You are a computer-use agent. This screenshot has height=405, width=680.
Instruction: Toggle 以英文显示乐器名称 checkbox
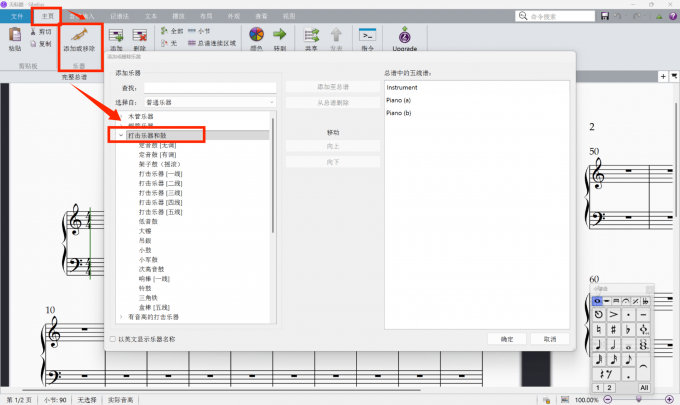pyautogui.click(x=113, y=339)
